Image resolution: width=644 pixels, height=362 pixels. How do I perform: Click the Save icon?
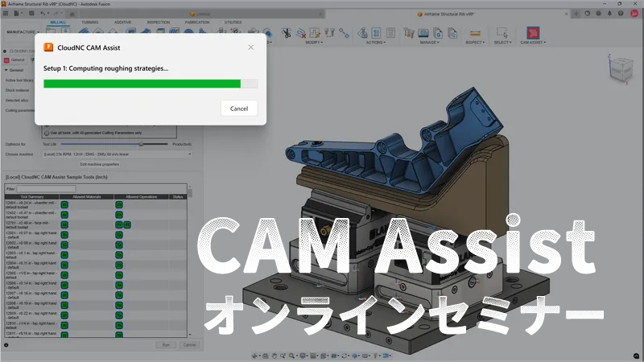[x=31, y=14]
